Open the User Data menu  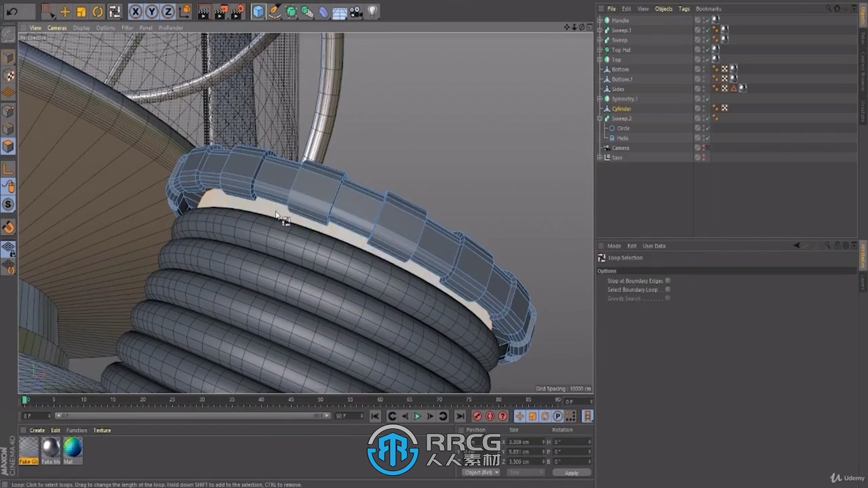coord(654,246)
